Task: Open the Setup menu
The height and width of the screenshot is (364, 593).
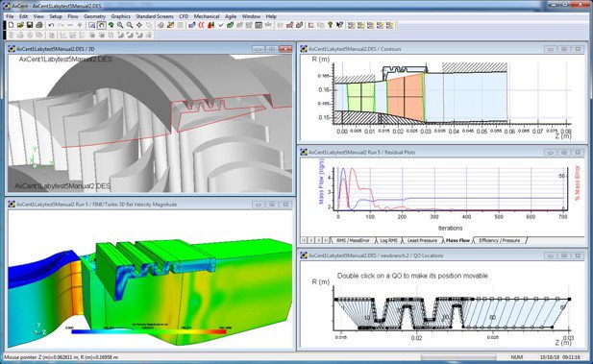Action: click(56, 16)
